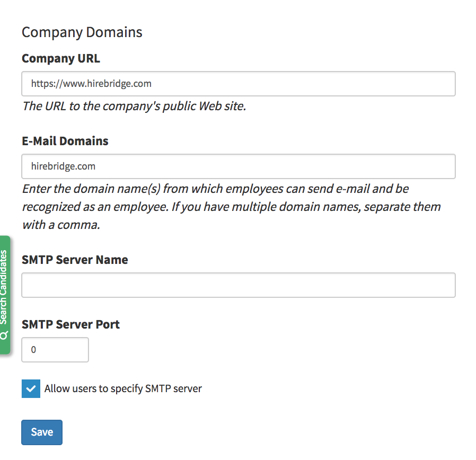The image size is (476, 460).
Task: Click the Company Domains section heading
Action: (x=82, y=32)
